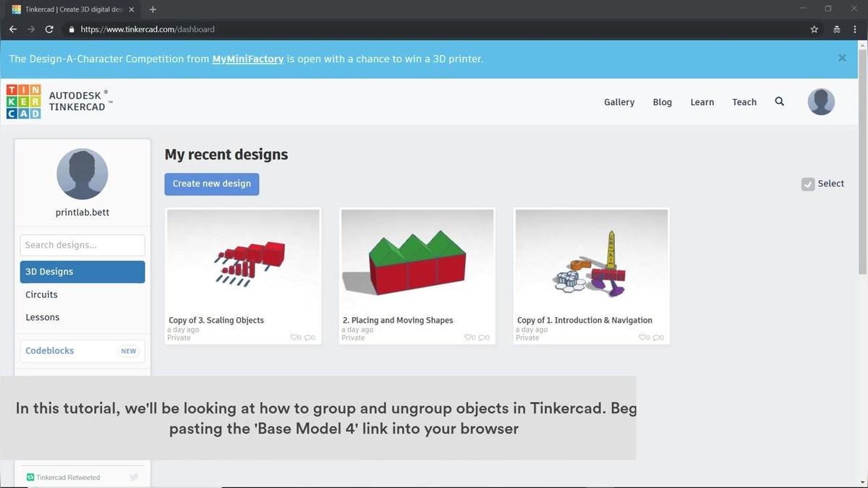
Task: Open the user avatar menu in header
Action: (821, 102)
